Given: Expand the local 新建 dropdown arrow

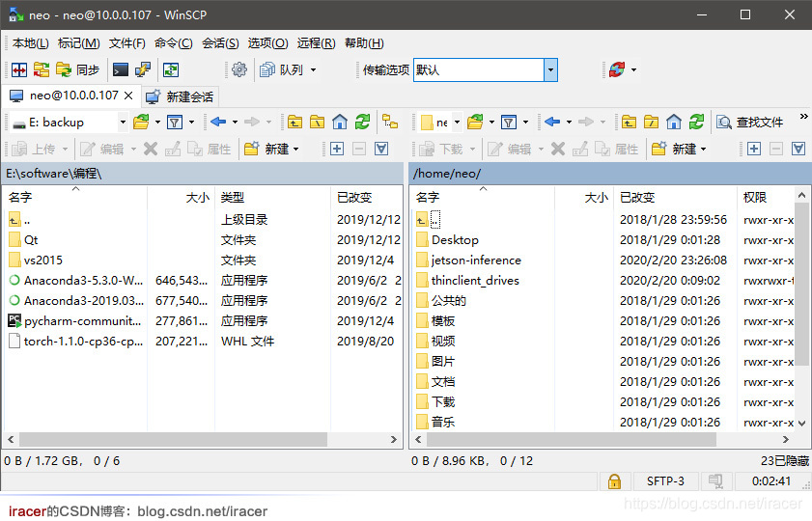Looking at the screenshot, I should [296, 150].
